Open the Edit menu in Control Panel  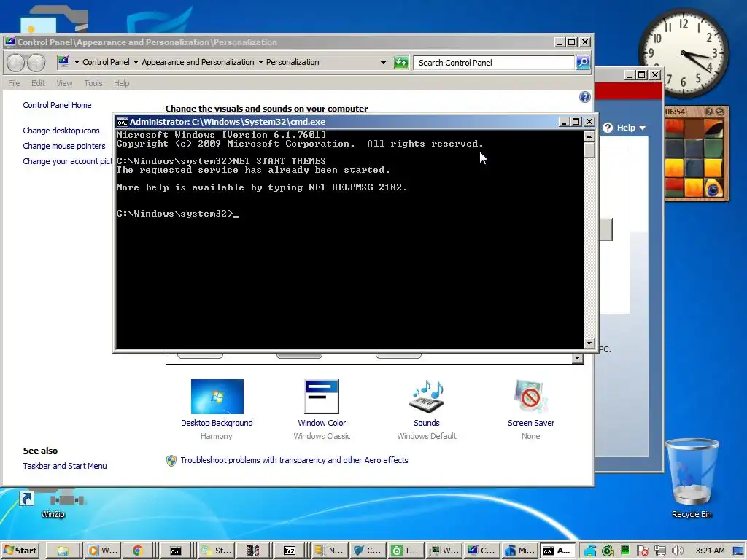(x=38, y=83)
